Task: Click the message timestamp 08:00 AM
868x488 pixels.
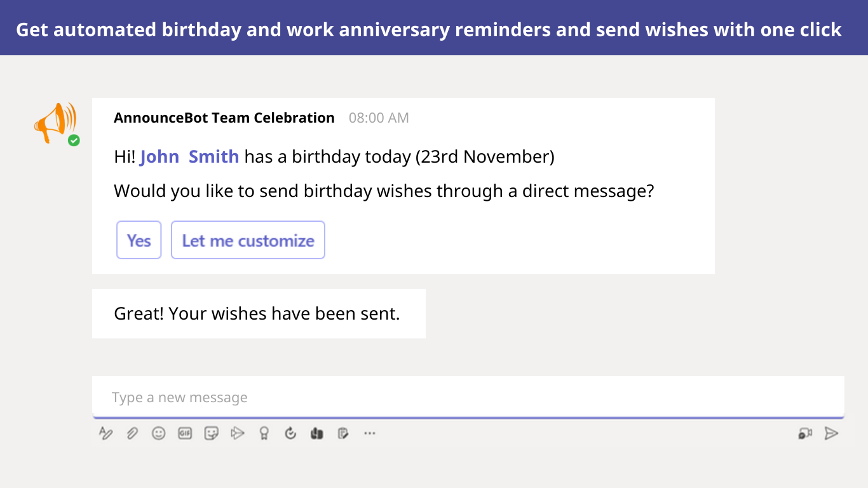Action: click(378, 118)
